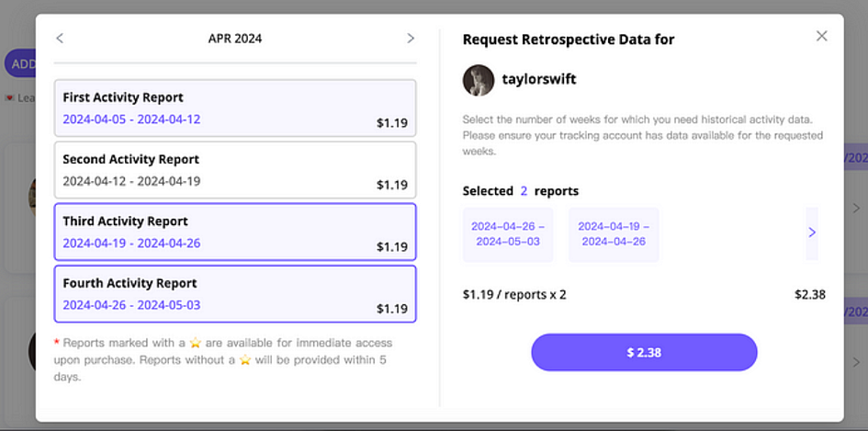
Task: Open the lower background row chevron at right edge
Action: (856, 362)
